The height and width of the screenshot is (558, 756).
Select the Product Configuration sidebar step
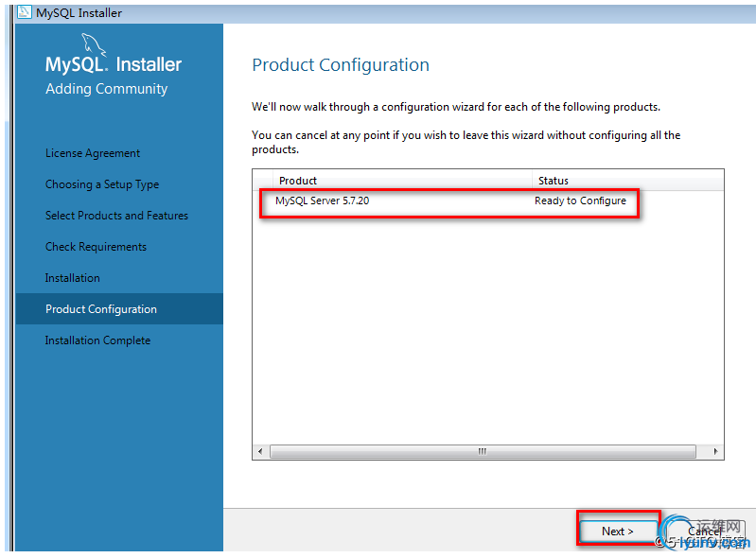pos(119,309)
